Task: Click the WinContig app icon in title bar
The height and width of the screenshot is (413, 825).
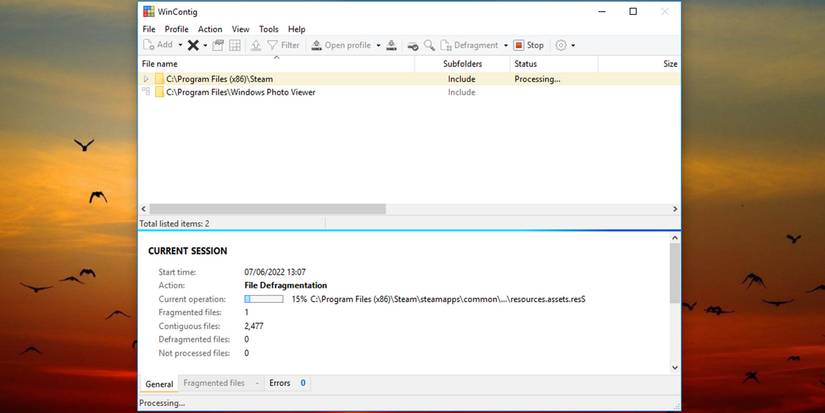Action: click(x=149, y=12)
